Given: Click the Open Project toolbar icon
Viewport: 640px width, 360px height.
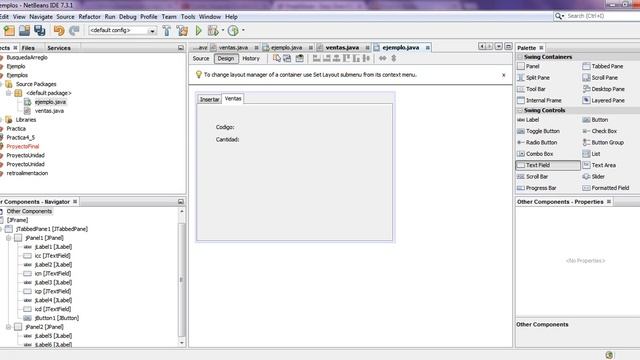Looking at the screenshot, I should (24, 31).
